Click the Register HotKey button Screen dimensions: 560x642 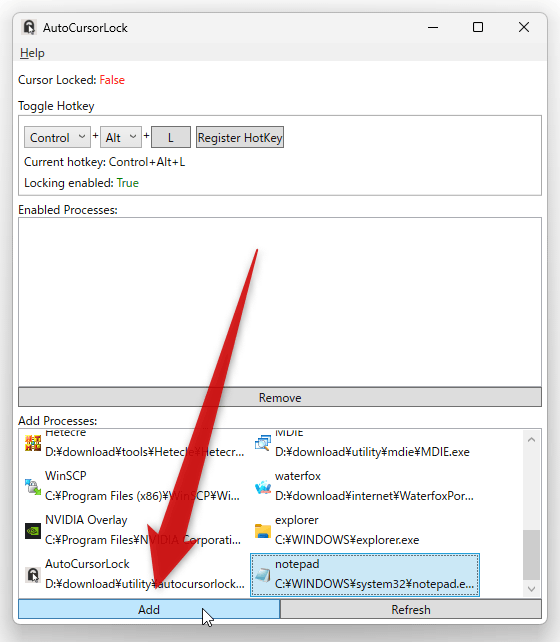click(x=240, y=138)
